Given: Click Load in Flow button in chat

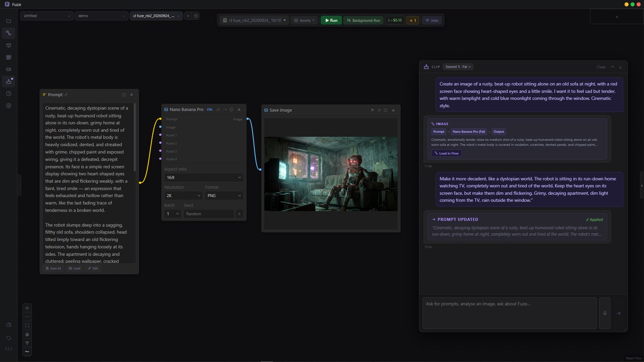Looking at the screenshot, I should click(x=446, y=153).
